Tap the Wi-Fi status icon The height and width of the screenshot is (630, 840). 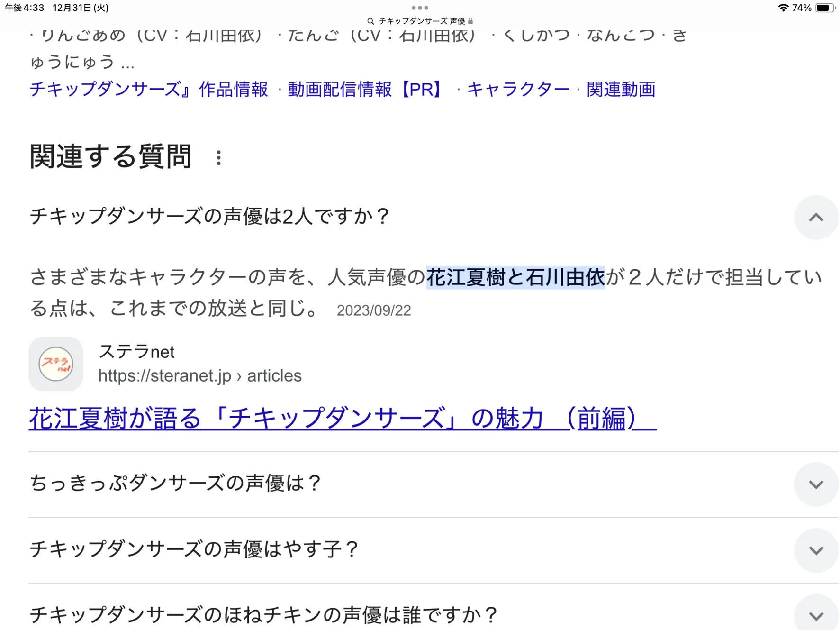[x=783, y=8]
